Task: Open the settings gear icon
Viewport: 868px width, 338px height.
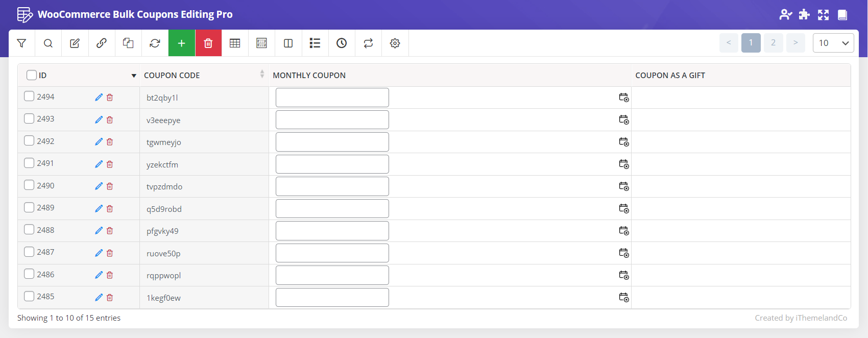Action: click(395, 43)
